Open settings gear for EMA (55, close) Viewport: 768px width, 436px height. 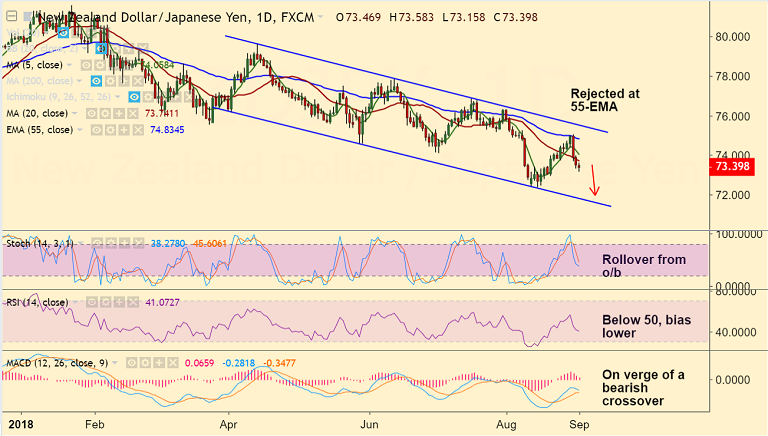point(110,130)
